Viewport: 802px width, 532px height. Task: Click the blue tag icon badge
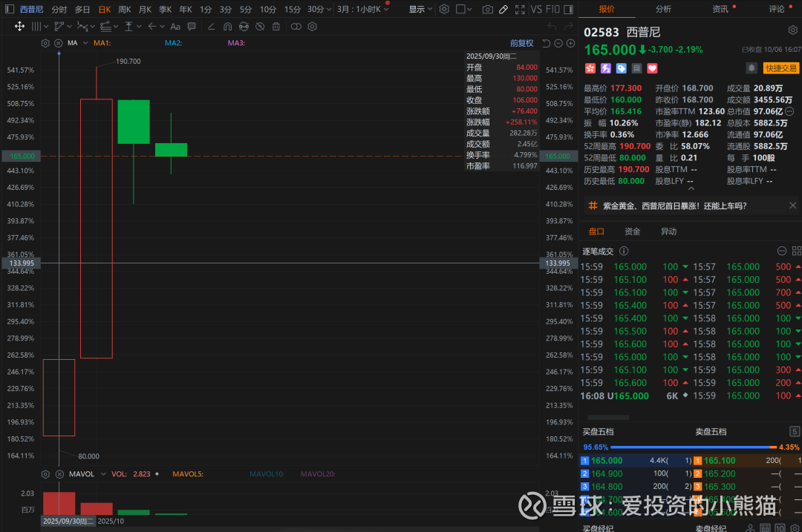click(x=622, y=68)
